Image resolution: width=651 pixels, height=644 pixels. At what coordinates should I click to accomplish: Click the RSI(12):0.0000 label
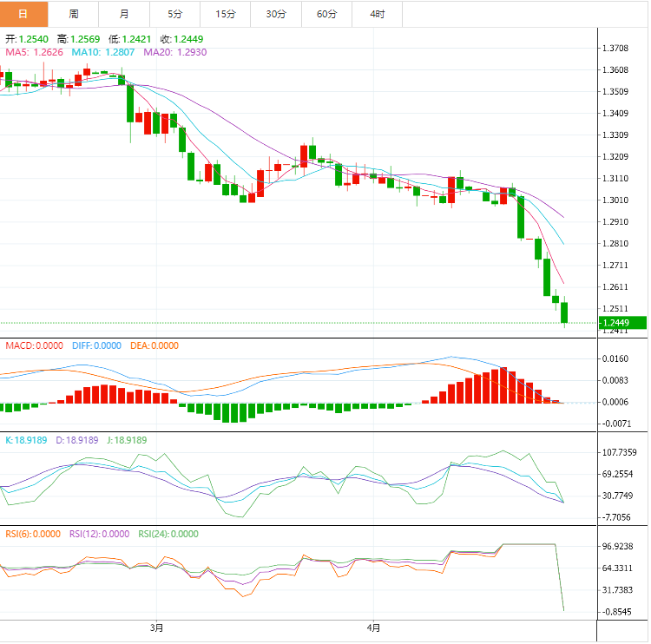click(x=99, y=534)
